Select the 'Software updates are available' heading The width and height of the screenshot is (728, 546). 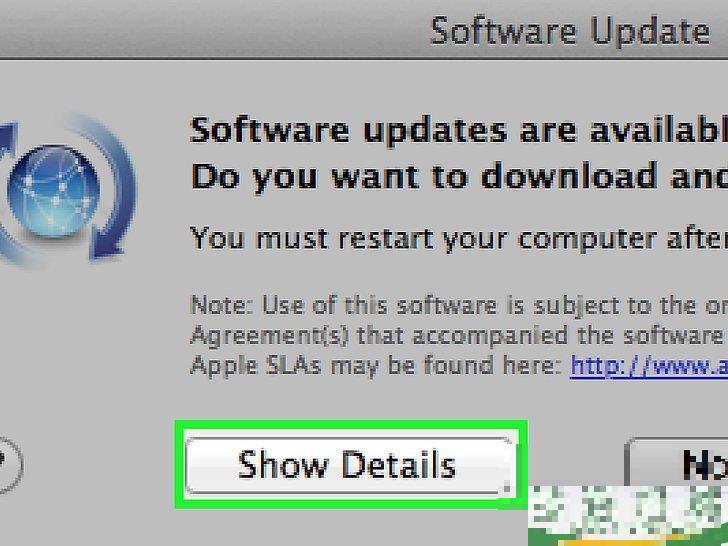click(x=459, y=130)
